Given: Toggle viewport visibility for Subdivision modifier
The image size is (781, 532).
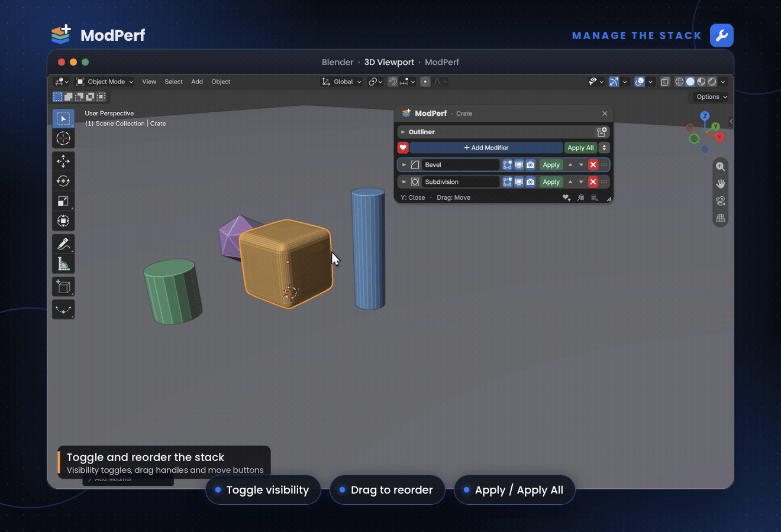Looking at the screenshot, I should tap(519, 182).
